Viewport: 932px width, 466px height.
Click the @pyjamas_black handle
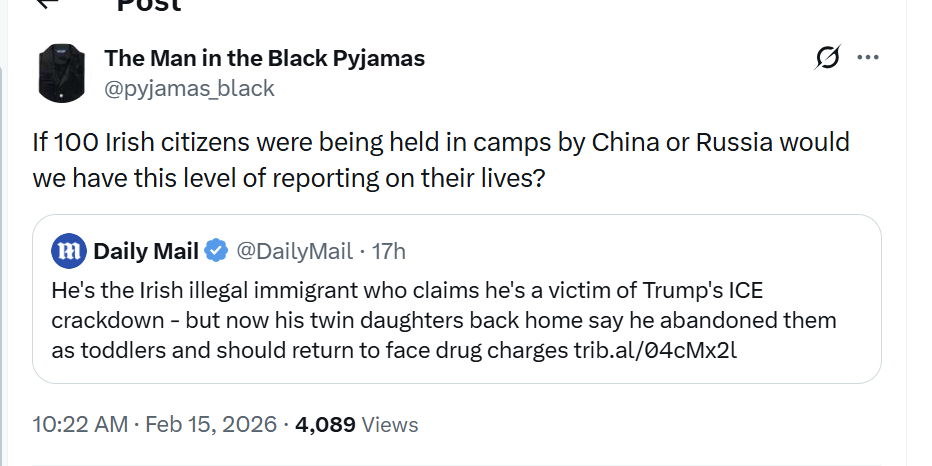coord(189,89)
